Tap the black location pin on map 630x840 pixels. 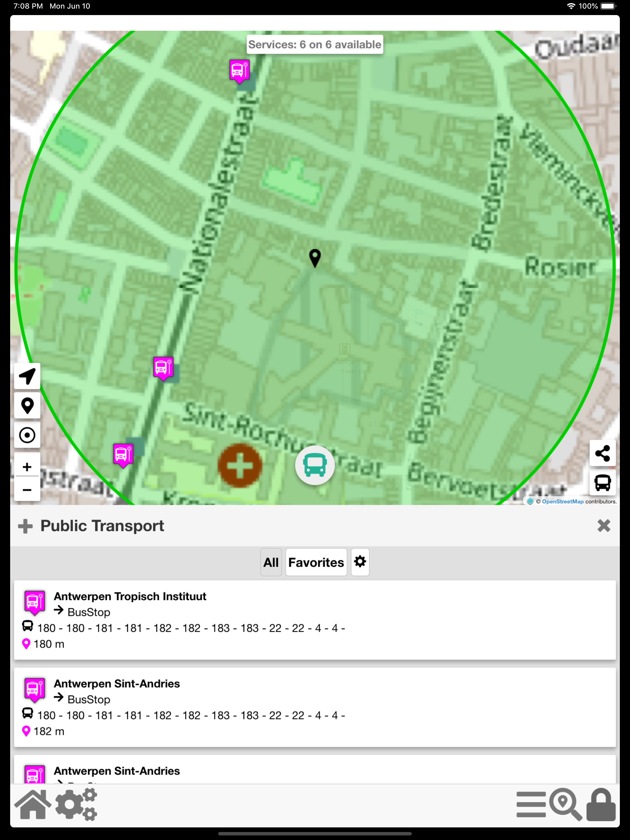coord(315,258)
